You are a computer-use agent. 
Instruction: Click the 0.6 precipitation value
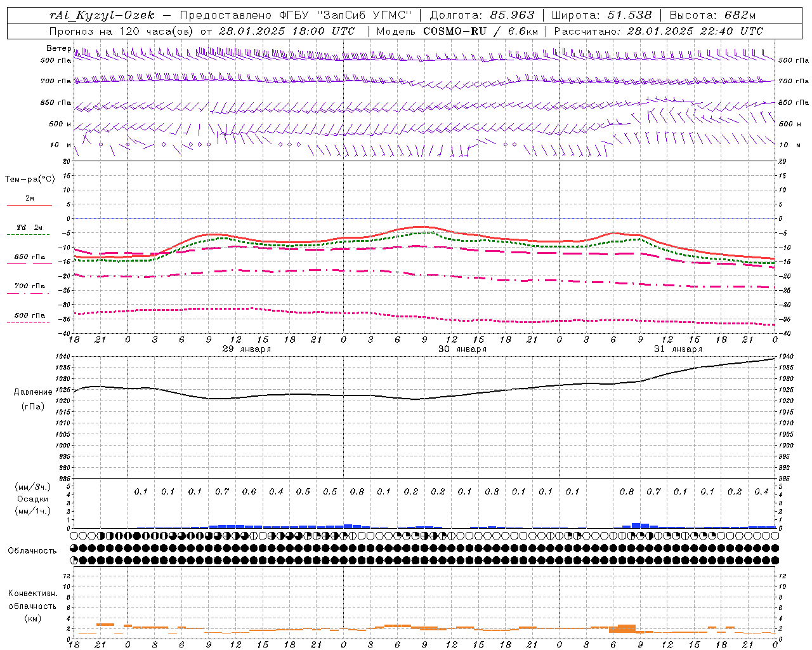click(x=249, y=492)
